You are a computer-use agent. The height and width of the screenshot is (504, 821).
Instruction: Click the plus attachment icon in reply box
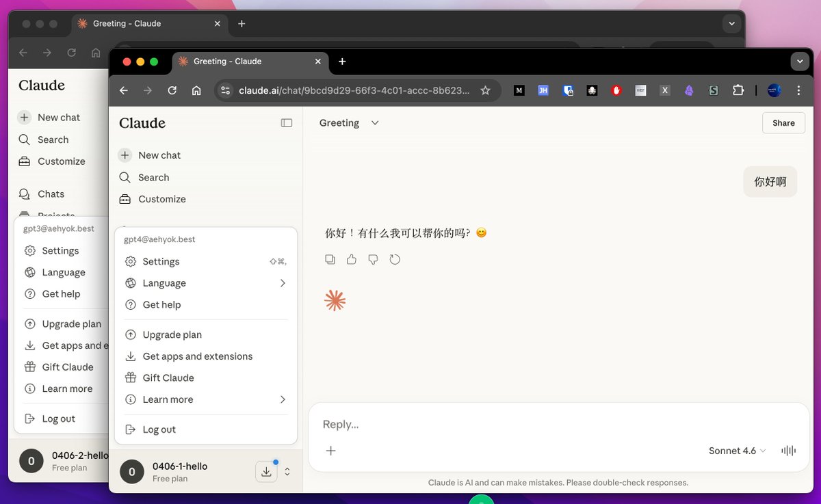pyautogui.click(x=330, y=451)
